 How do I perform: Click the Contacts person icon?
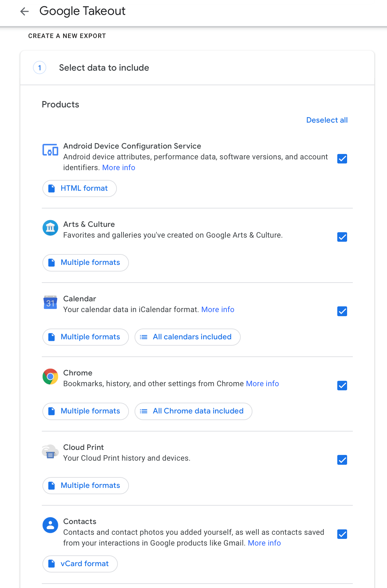coord(50,525)
